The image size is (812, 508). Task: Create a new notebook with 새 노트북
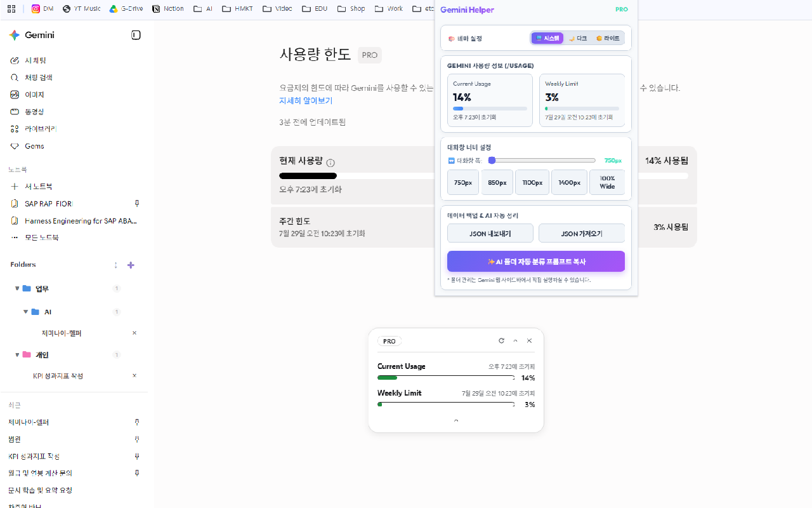31,187
